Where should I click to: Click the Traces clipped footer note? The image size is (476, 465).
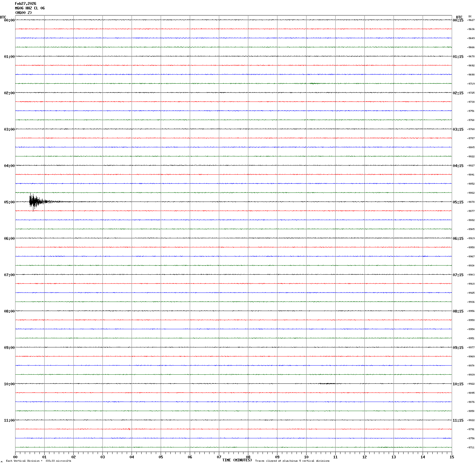point(292,461)
